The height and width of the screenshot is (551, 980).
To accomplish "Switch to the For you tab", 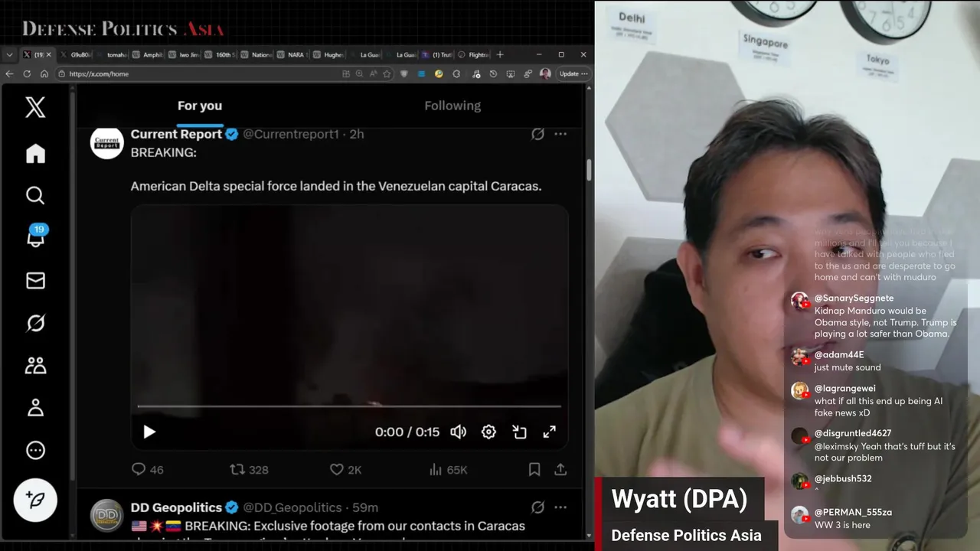I will (200, 106).
